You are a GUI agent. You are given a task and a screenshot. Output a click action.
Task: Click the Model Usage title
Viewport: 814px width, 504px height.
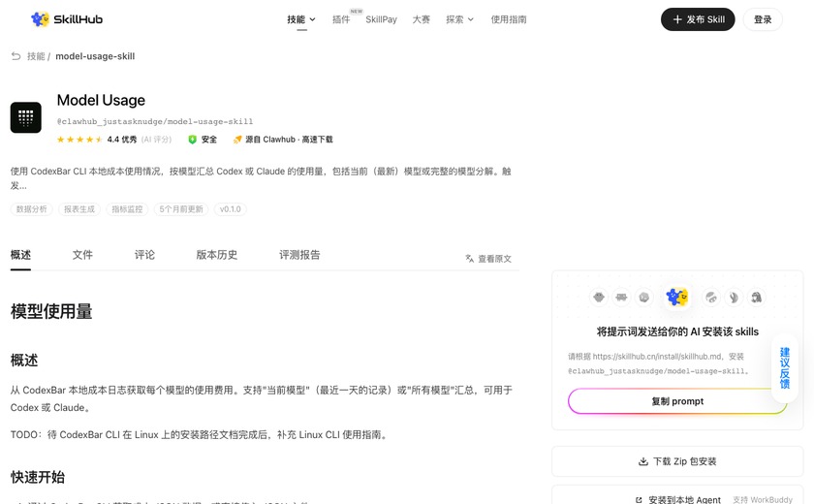(101, 100)
